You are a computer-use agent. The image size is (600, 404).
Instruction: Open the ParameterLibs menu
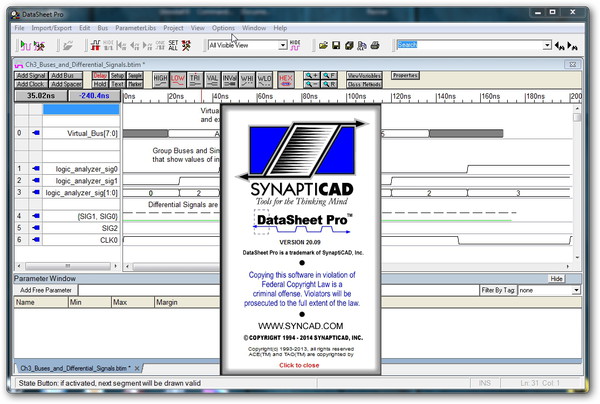pyautogui.click(x=135, y=28)
